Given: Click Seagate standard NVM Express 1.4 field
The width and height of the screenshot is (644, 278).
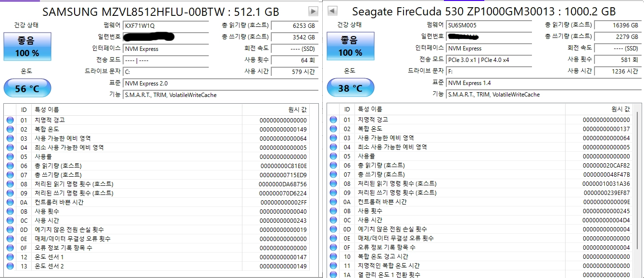Looking at the screenshot, I should 544,83.
